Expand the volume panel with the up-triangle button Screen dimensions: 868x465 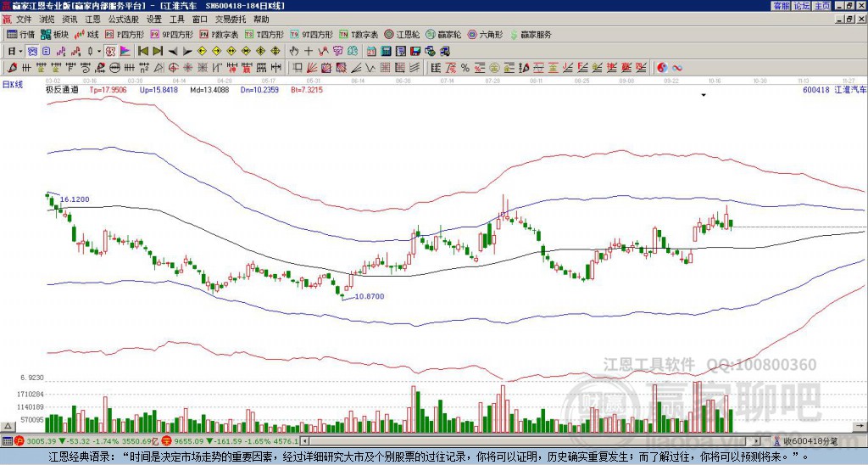click(x=8, y=426)
